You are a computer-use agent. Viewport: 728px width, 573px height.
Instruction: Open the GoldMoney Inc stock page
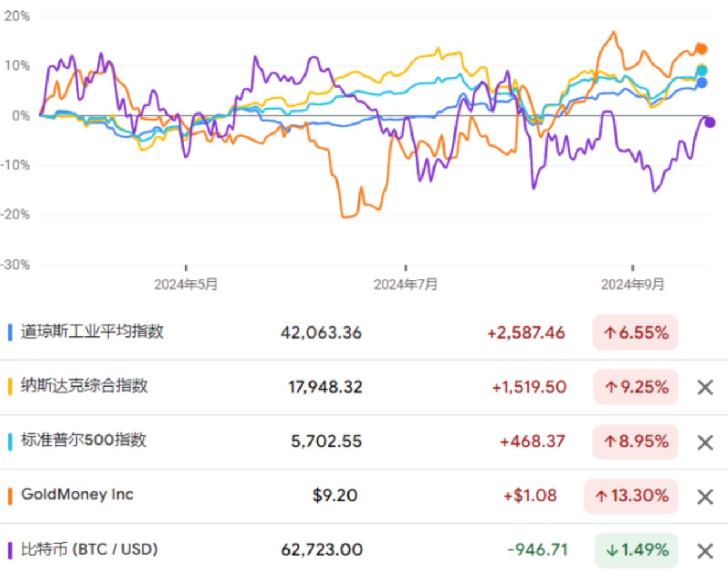(x=77, y=494)
